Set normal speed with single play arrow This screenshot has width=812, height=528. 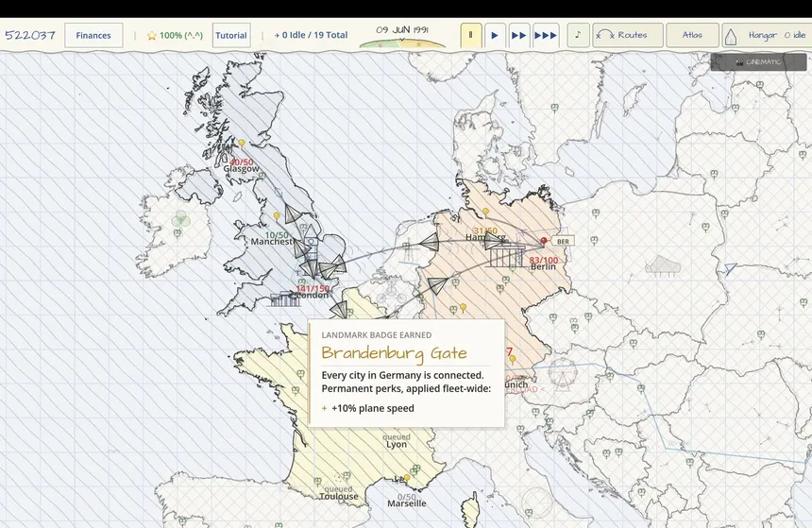pyautogui.click(x=495, y=35)
